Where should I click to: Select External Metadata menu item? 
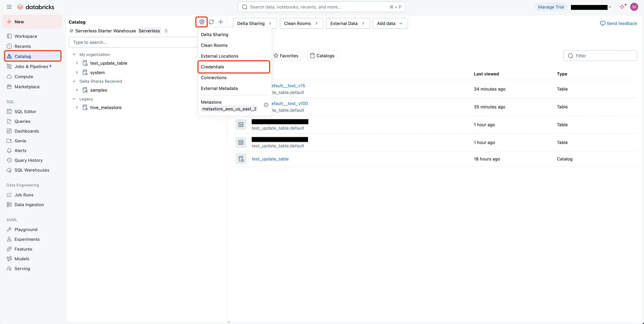coord(234,88)
